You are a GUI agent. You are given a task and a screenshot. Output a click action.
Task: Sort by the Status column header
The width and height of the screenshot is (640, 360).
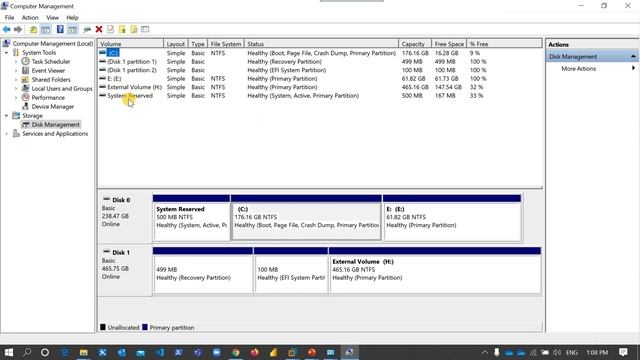[x=321, y=44]
